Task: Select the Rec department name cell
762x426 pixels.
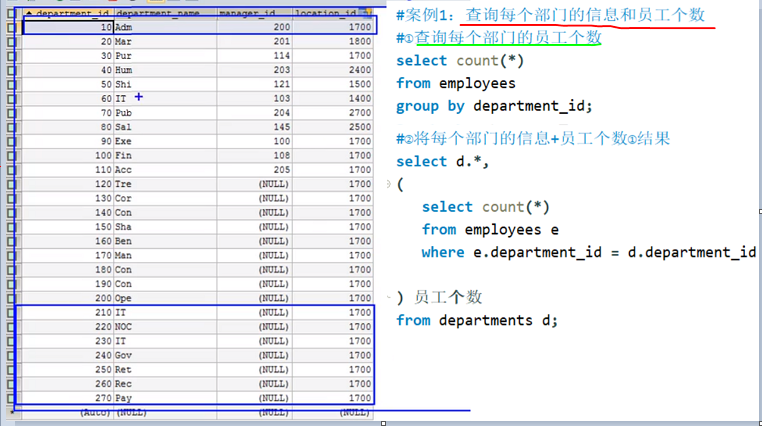Action: coord(165,384)
